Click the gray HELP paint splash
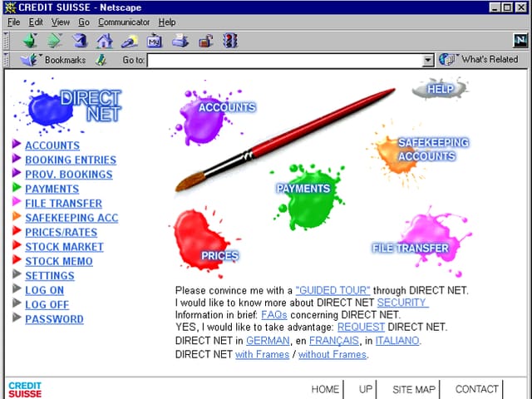Image resolution: width=532 pixels, height=399 pixels. coord(440,89)
